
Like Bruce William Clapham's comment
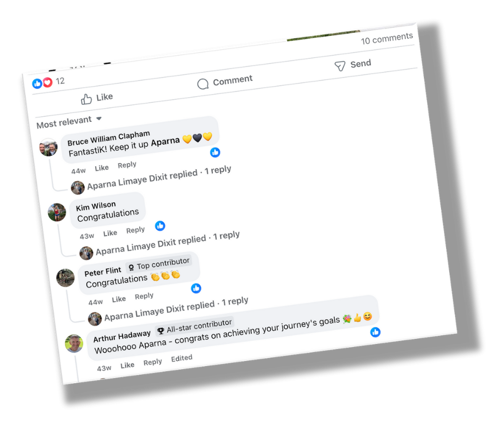coord(102,168)
